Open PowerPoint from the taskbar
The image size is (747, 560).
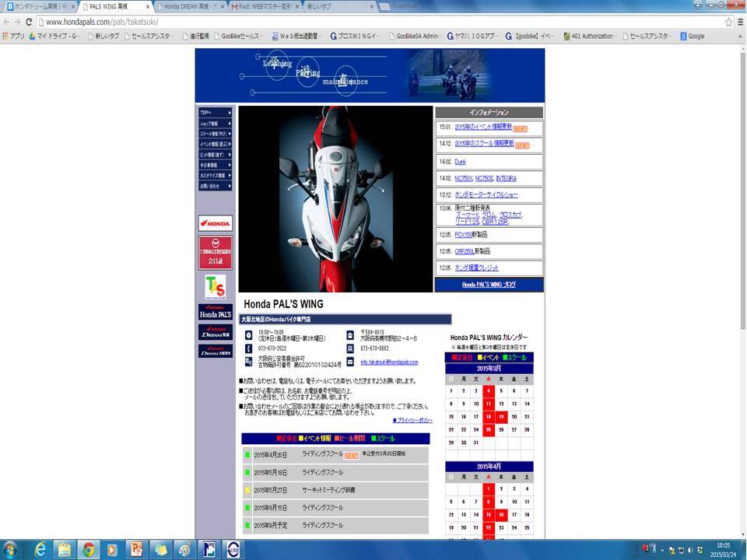[136, 551]
